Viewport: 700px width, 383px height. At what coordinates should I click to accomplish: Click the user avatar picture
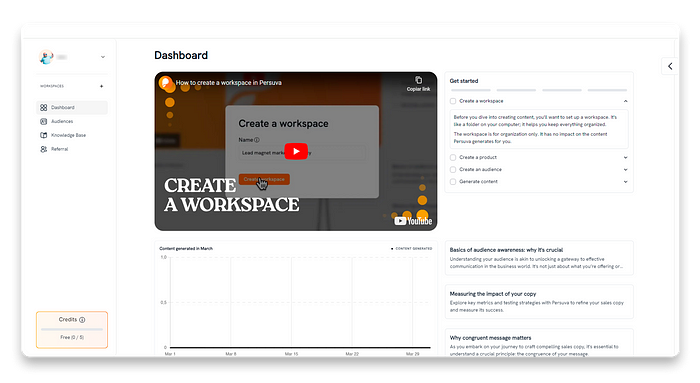click(46, 57)
